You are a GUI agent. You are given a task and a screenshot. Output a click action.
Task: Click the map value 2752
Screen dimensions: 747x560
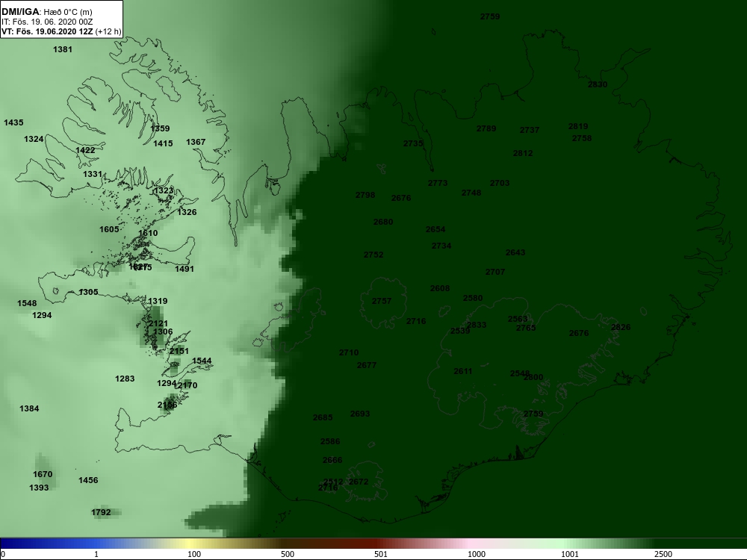[373, 255]
